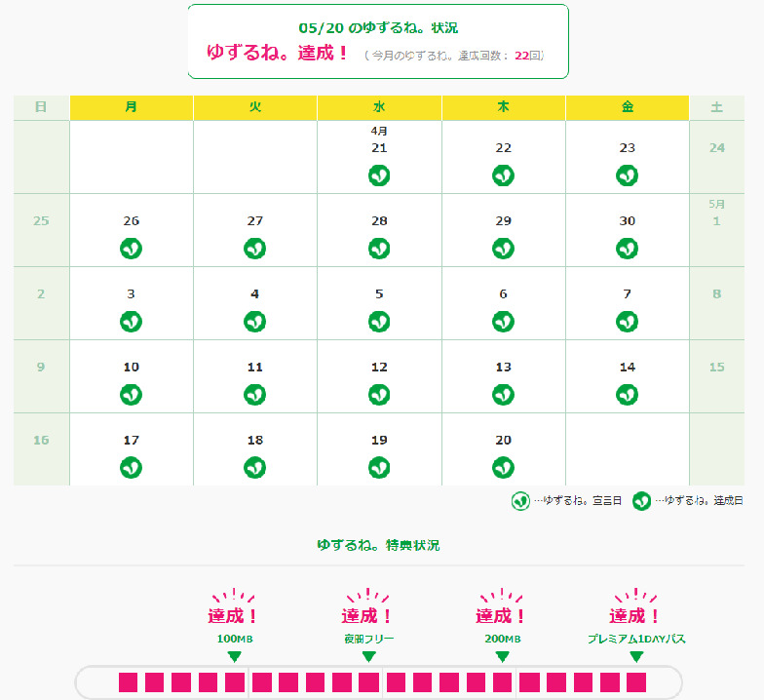
Task: Click the 100MB reward marker arrow
Action: [x=234, y=656]
